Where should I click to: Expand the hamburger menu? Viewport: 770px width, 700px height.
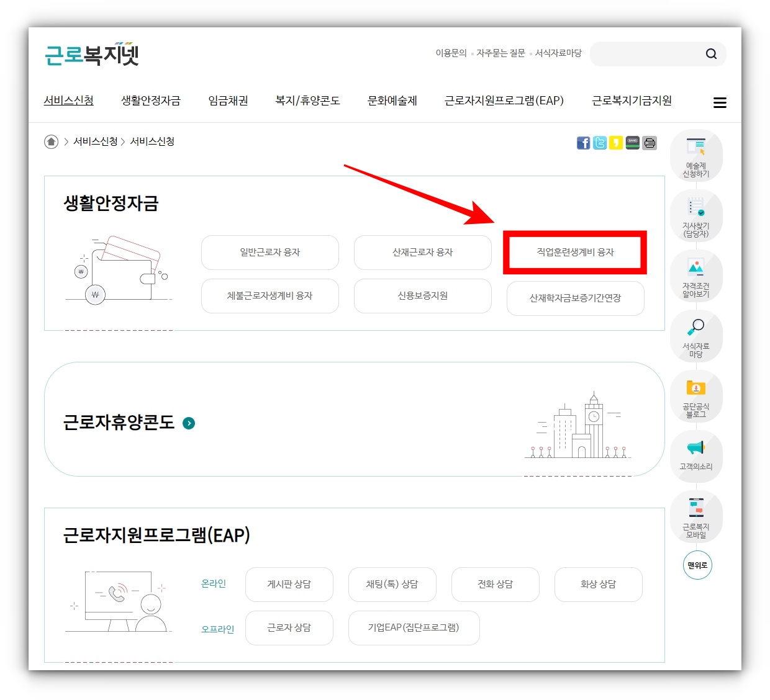(720, 102)
